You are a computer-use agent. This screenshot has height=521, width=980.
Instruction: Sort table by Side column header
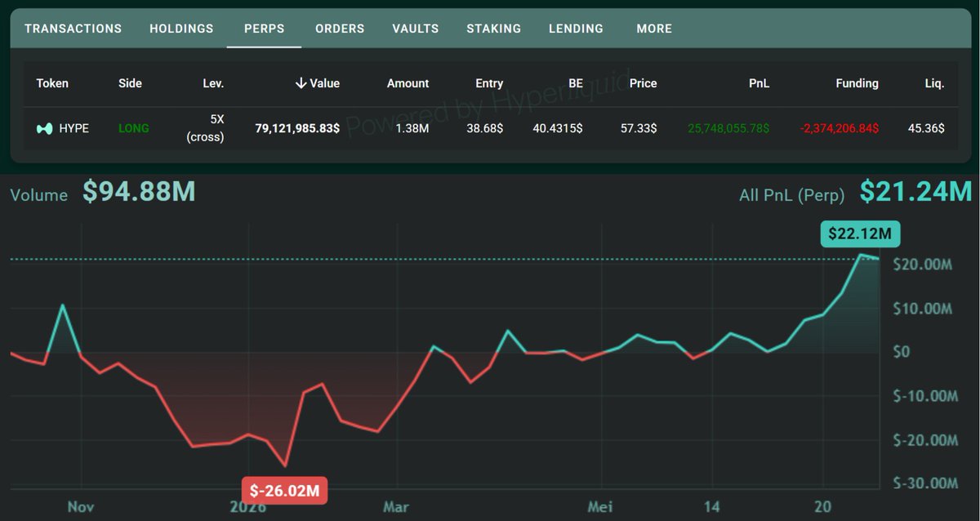(x=130, y=83)
